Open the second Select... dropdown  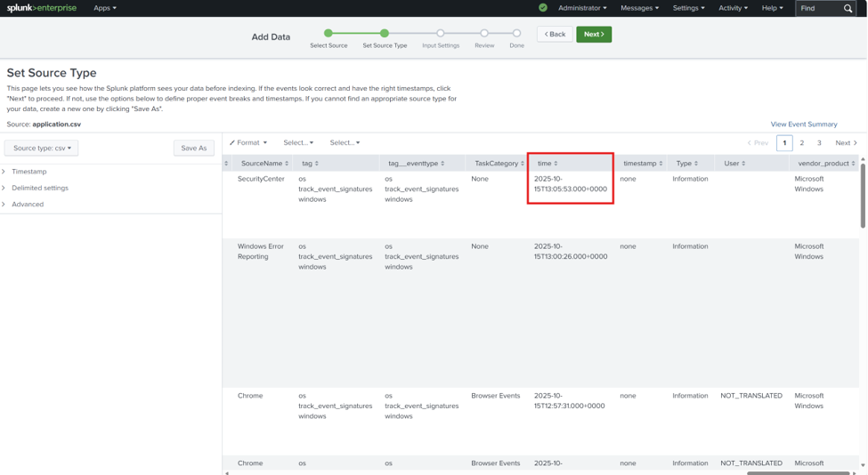click(x=345, y=142)
